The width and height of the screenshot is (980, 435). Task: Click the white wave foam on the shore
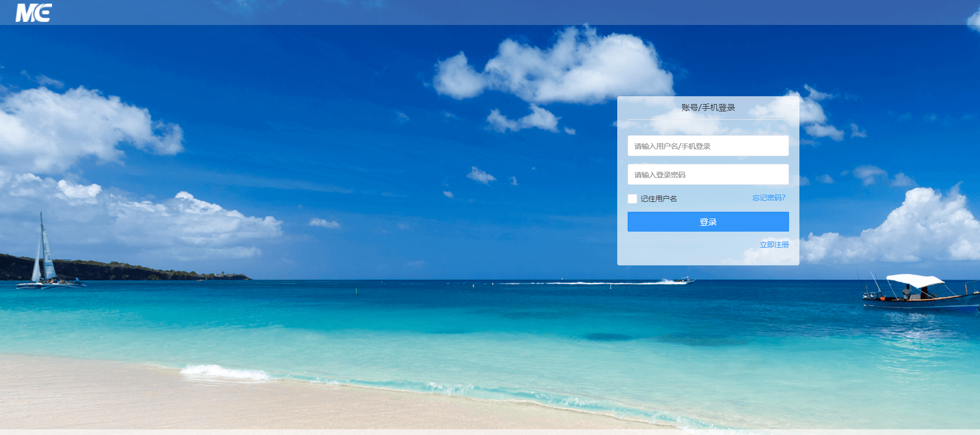click(224, 371)
